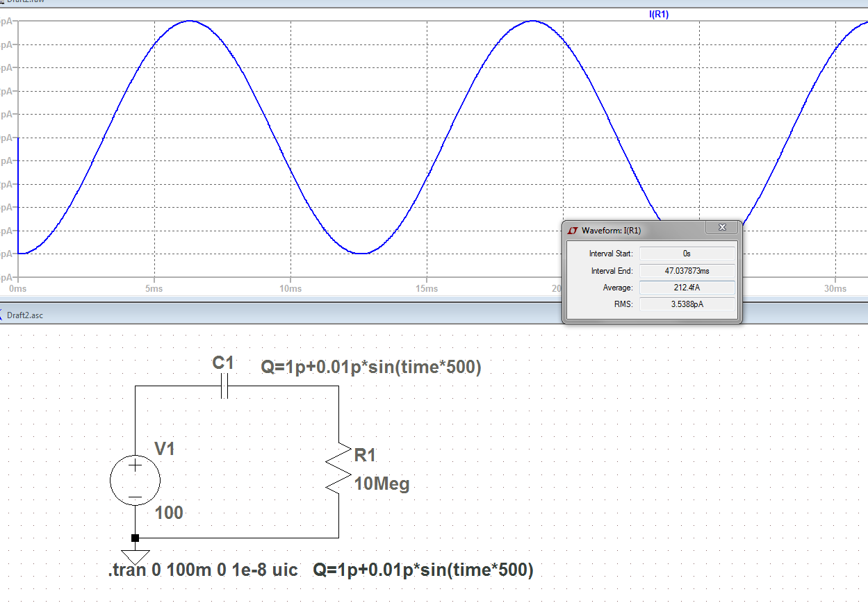The image size is (868, 603).
Task: Close the Waveform I(R1) dialog
Action: click(x=721, y=228)
